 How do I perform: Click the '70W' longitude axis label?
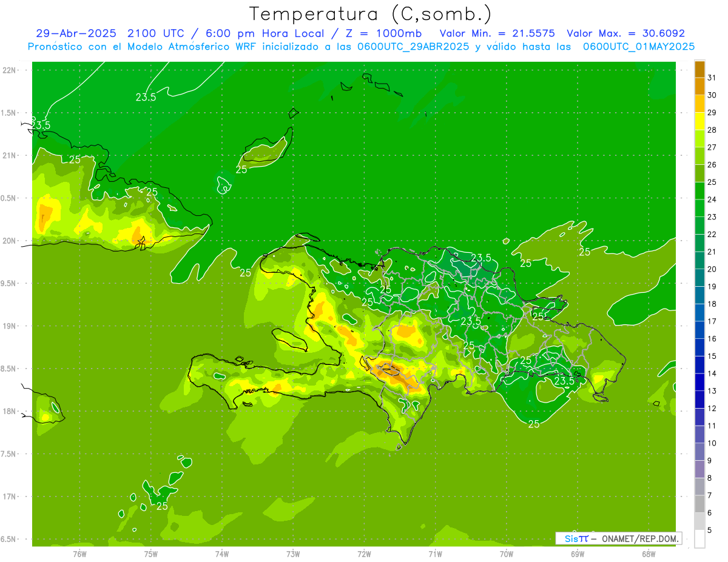[507, 554]
